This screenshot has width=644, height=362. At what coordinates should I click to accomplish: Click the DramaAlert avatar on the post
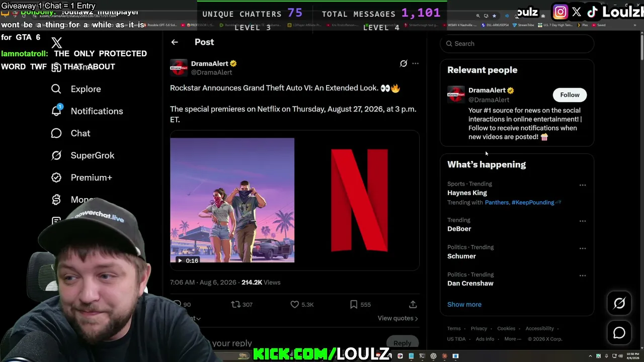coord(179,67)
